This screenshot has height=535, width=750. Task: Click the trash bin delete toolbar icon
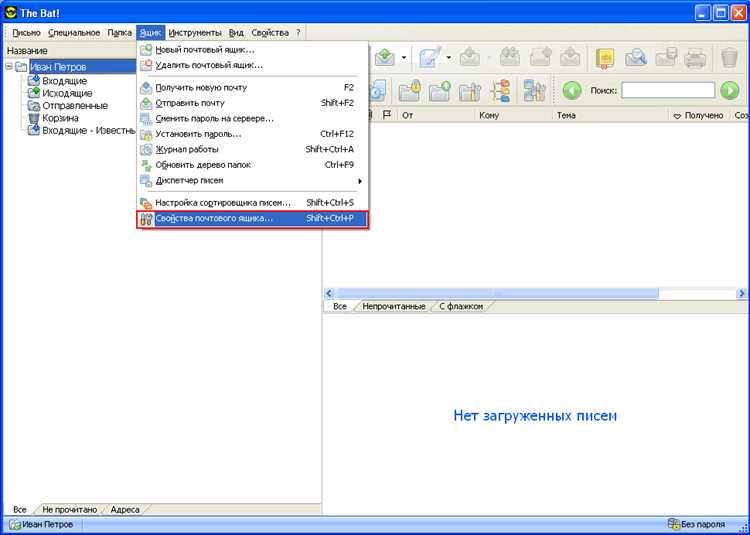tap(729, 58)
